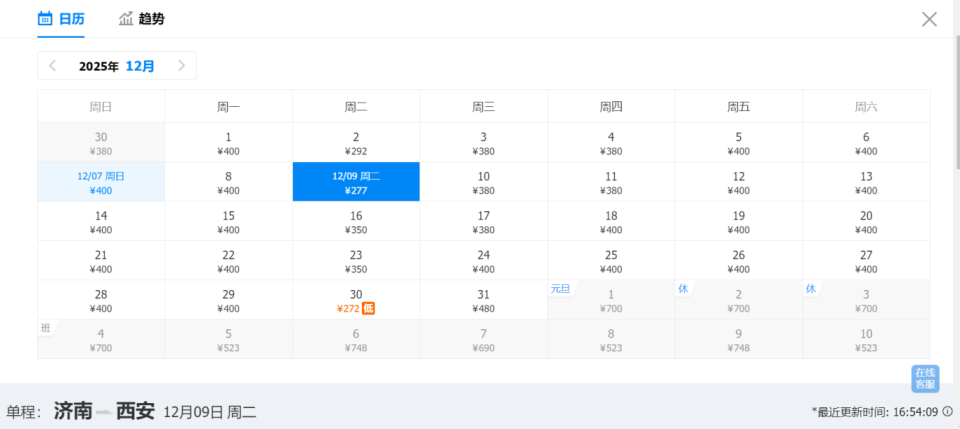Click 最近更新时间 16:54:09 text

pyautogui.click(x=875, y=412)
